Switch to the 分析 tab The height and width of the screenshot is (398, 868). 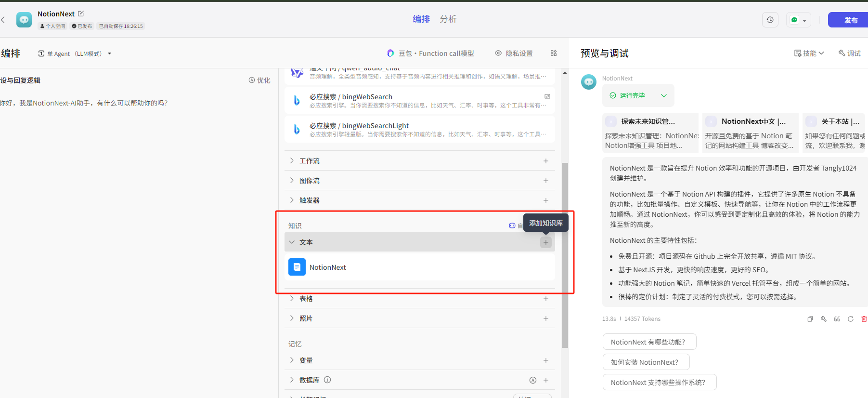pyautogui.click(x=448, y=19)
